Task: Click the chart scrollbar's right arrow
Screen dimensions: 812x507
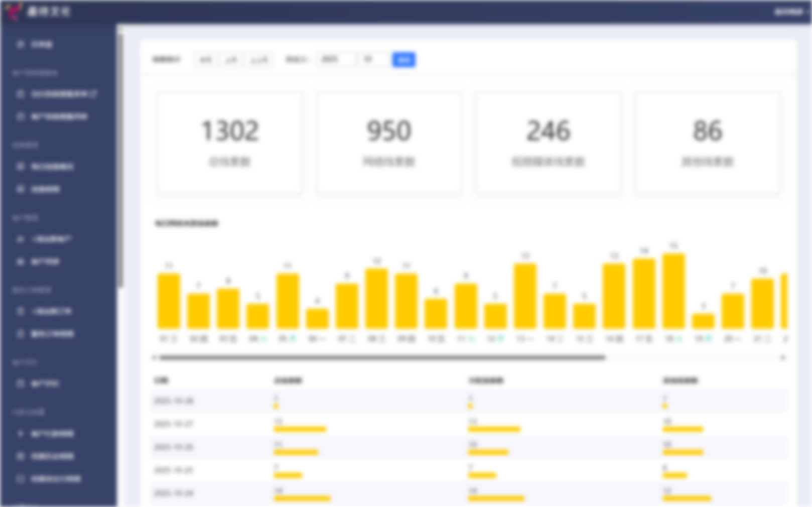Action: coord(782,358)
